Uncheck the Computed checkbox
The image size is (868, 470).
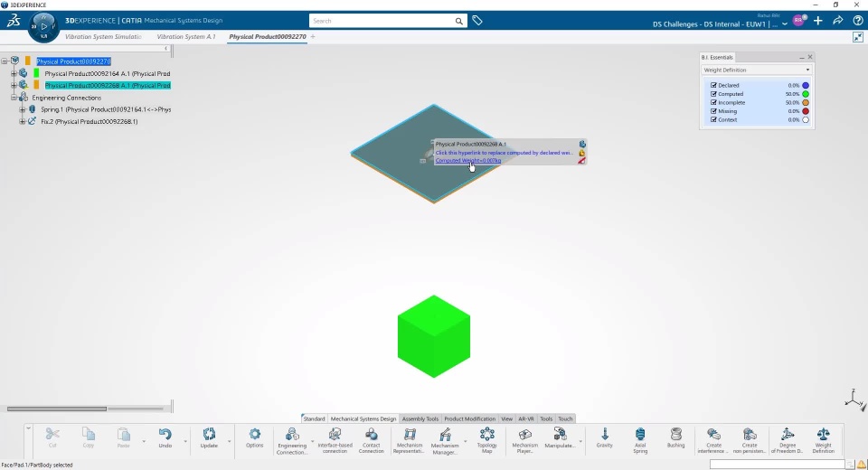(x=713, y=94)
